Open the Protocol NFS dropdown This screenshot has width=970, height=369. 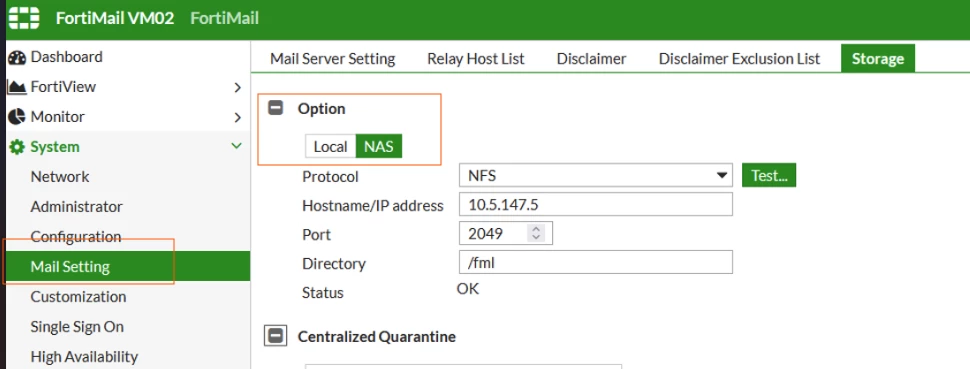(x=596, y=176)
